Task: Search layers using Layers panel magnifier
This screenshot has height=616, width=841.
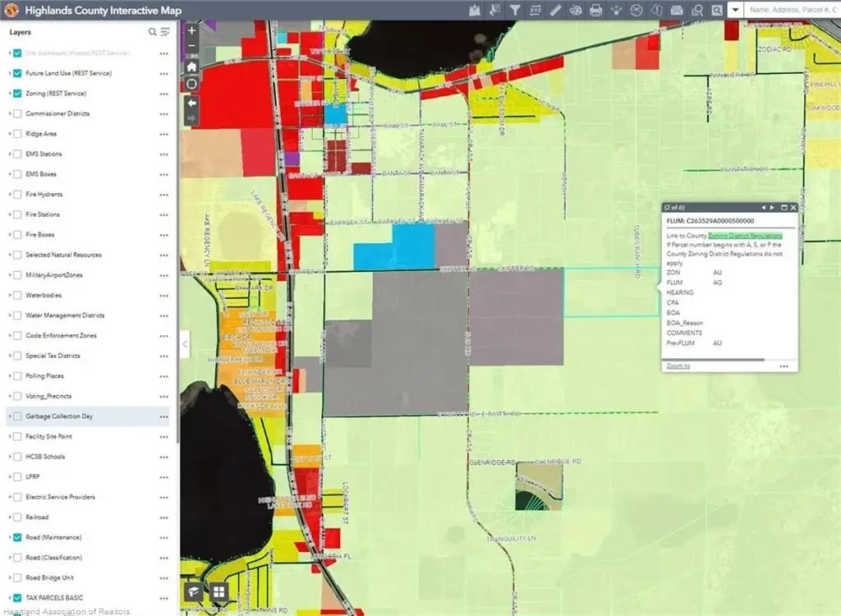Action: coord(152,32)
